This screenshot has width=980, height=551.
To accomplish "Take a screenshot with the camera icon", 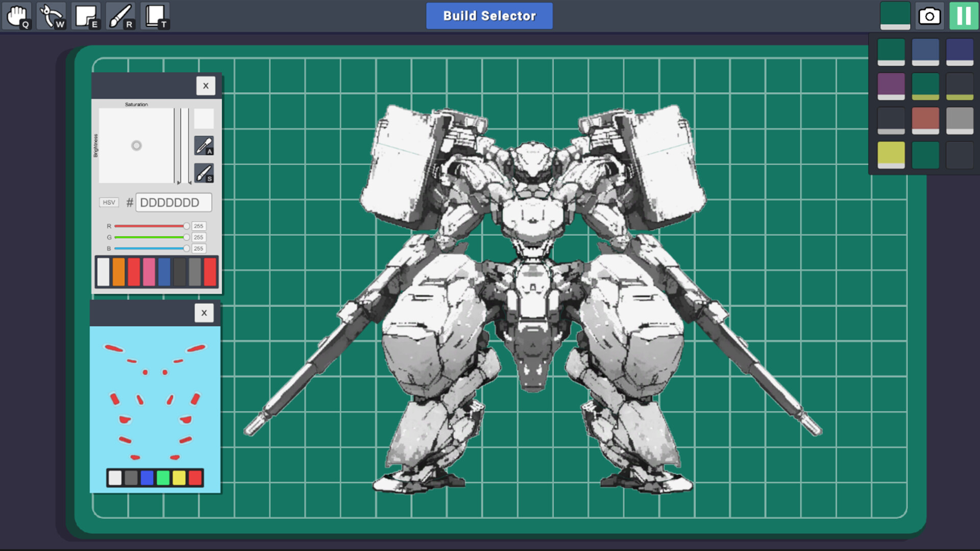I will [x=929, y=16].
